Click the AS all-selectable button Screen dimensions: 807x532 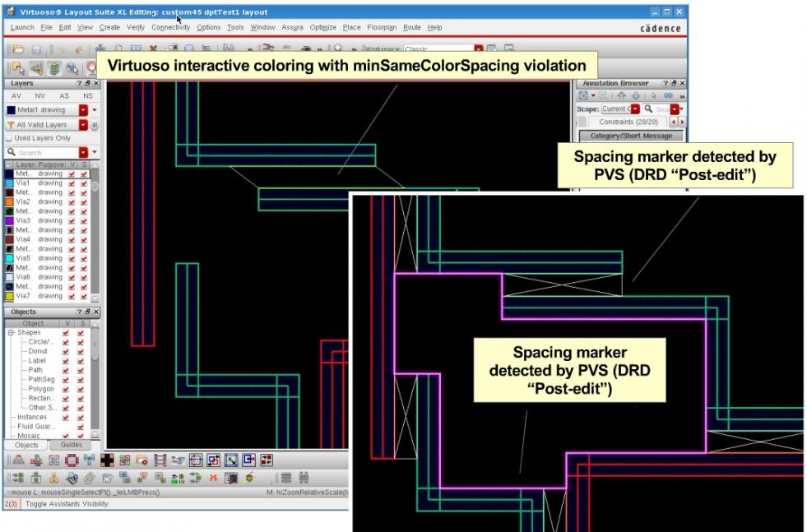tap(64, 96)
